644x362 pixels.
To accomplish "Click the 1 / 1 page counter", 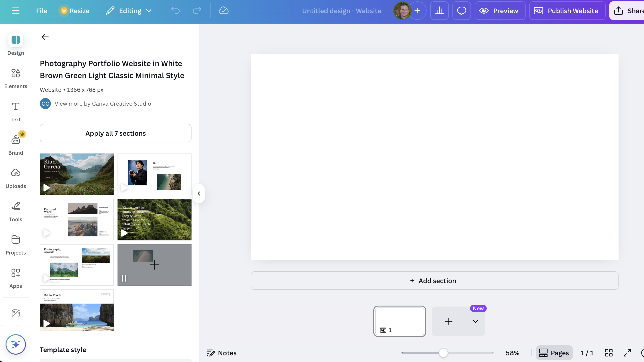I will [587, 353].
